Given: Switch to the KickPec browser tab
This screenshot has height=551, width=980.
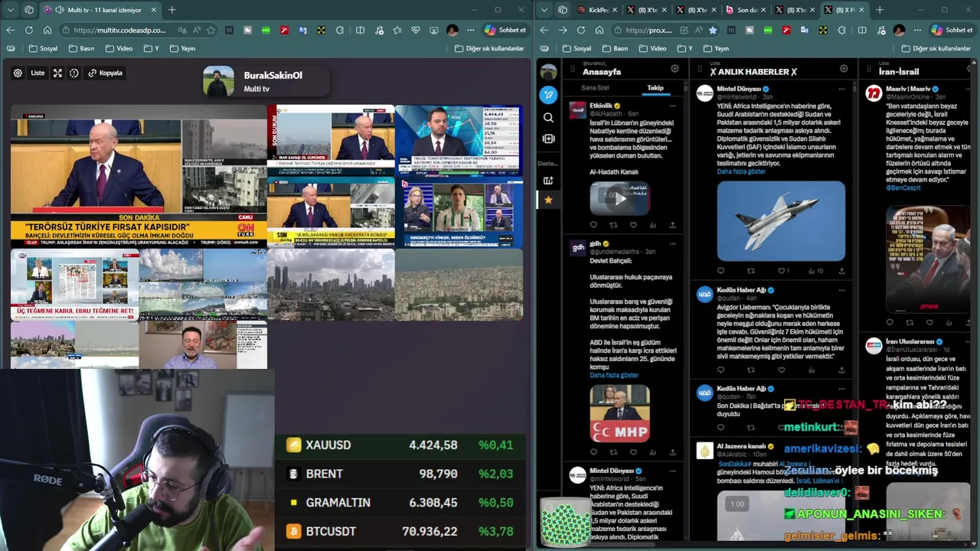Looking at the screenshot, I should tap(596, 10).
